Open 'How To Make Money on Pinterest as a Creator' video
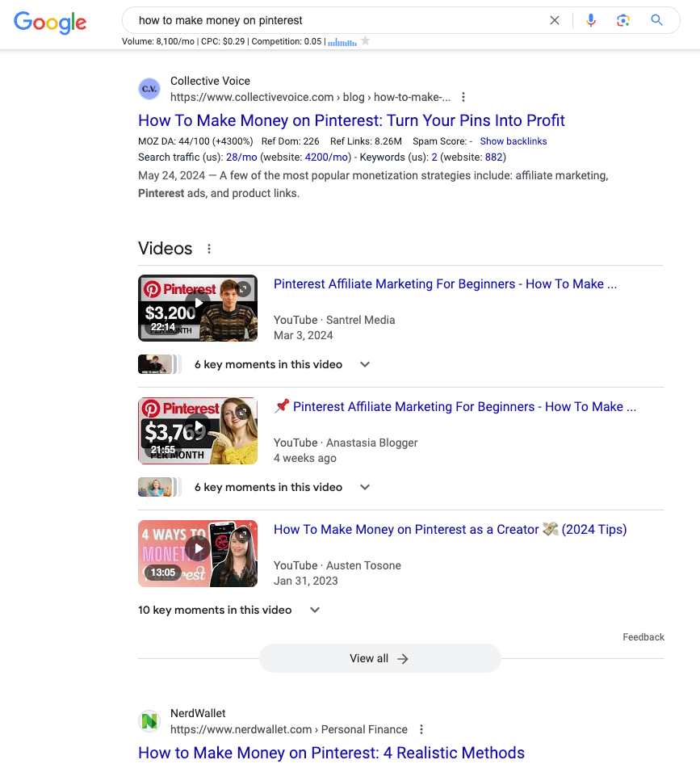 click(x=450, y=530)
